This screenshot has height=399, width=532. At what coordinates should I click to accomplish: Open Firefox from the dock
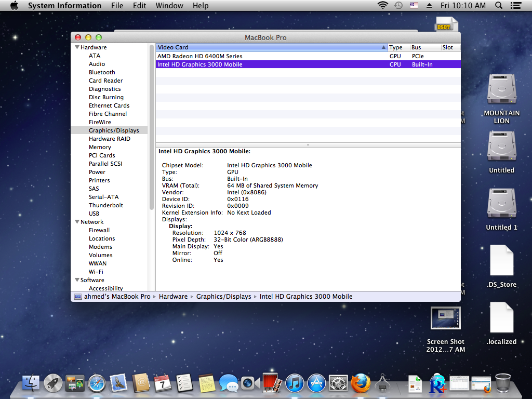click(x=361, y=383)
